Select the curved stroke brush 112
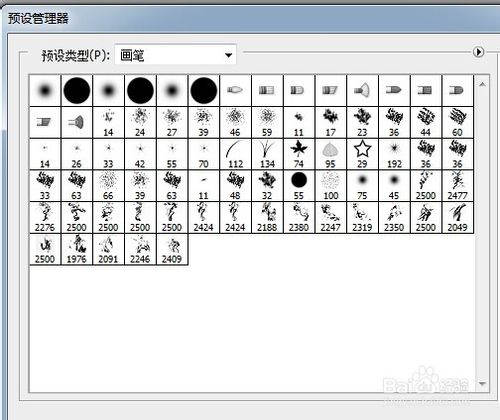The height and width of the screenshot is (420, 500). 235,154
